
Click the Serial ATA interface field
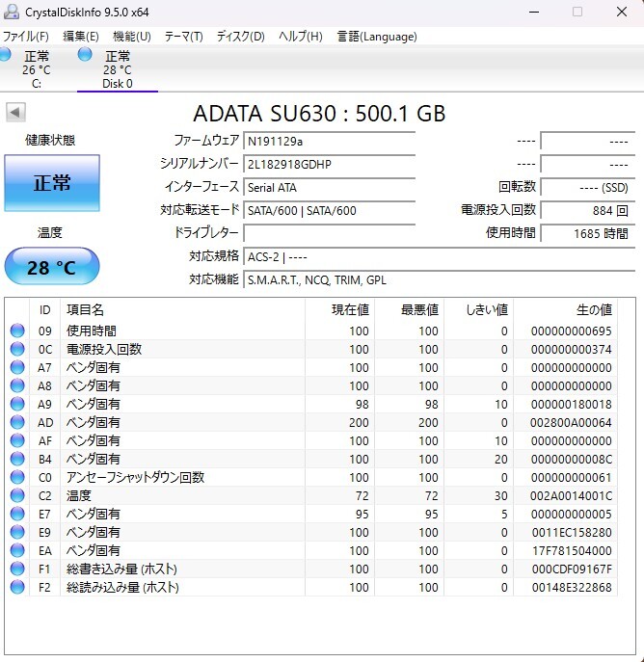330,188
